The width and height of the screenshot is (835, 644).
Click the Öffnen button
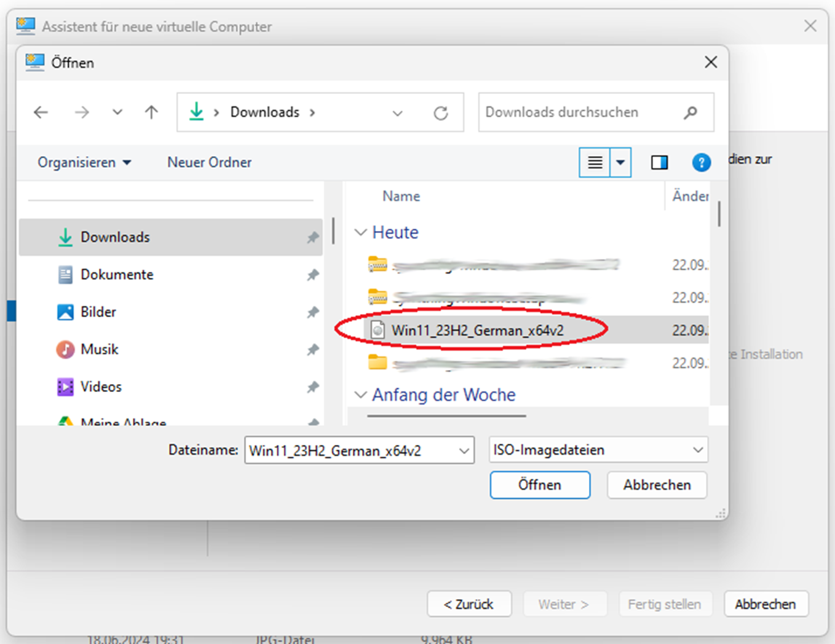click(x=540, y=485)
